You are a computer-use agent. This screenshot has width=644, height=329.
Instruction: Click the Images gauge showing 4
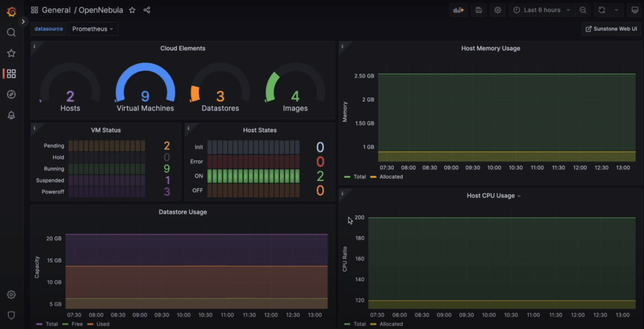click(295, 88)
